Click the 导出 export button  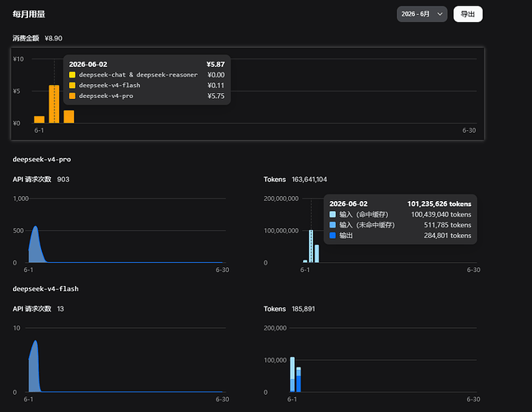tap(468, 14)
